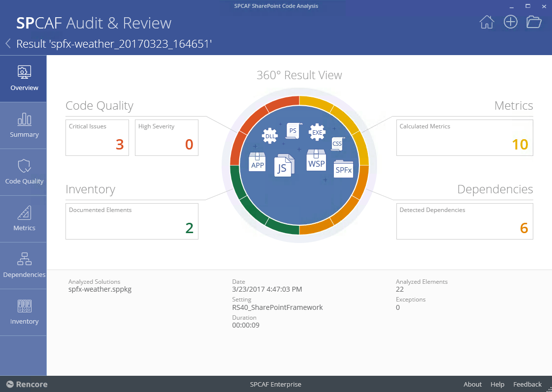Click the spfx-weather.sppkg analyzed solution name
This screenshot has width=552, height=392.
pos(100,289)
